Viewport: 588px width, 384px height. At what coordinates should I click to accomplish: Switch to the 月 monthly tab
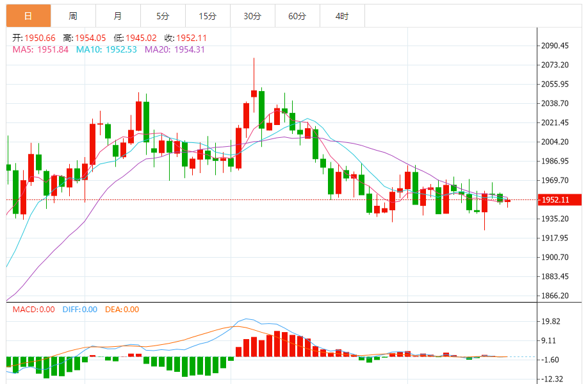pyautogui.click(x=118, y=16)
